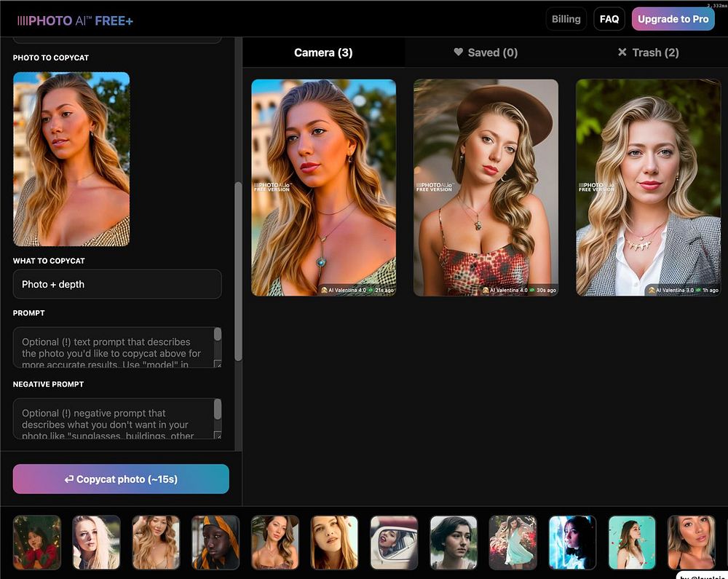This screenshot has height=579, width=728.
Task: Click the X icon on Trash tab
Action: (622, 52)
